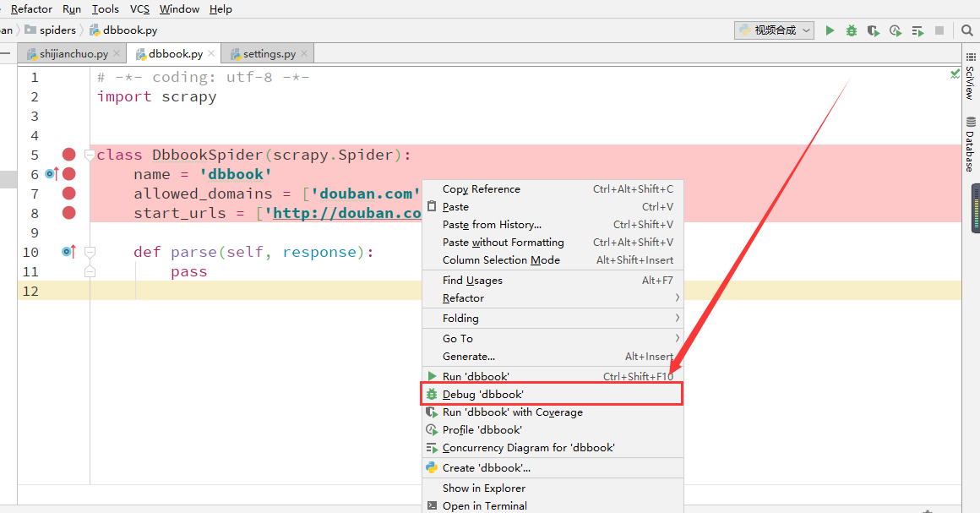Click 'import scrapy' on line 2
Image resolution: width=980 pixels, height=513 pixels.
(x=157, y=97)
